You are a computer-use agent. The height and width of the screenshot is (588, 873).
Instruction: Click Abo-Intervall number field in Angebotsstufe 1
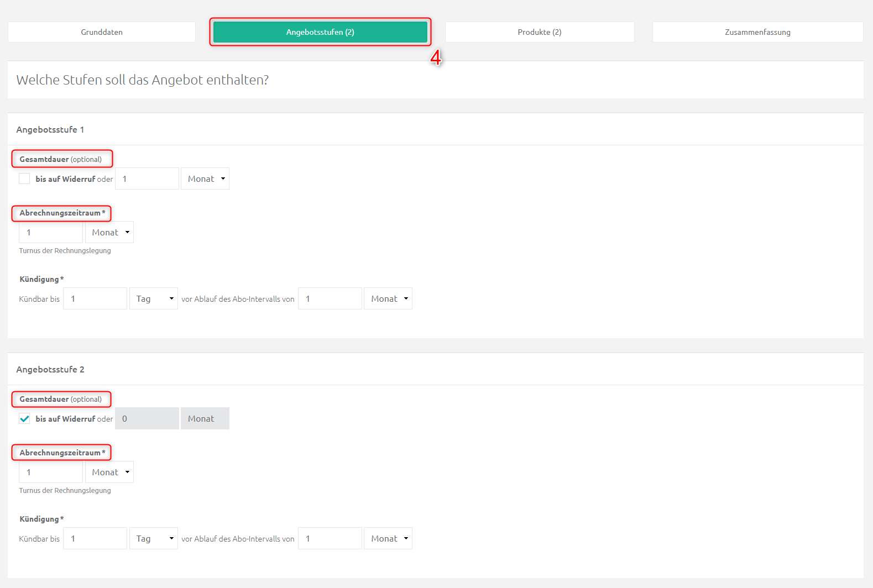click(330, 298)
